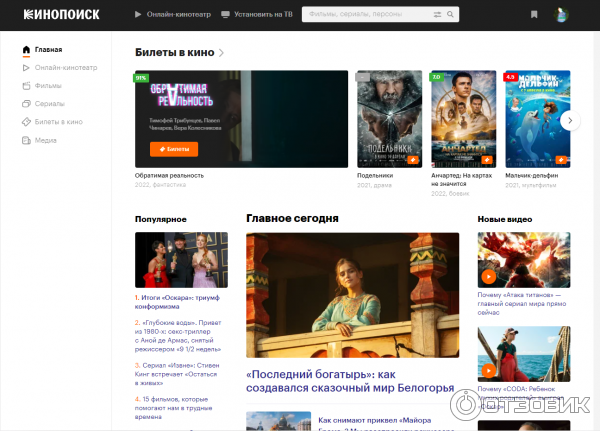Select Установить на ТВ in header

coord(257,15)
